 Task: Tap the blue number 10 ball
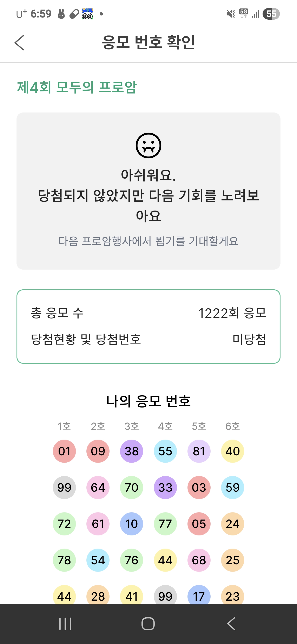(132, 524)
